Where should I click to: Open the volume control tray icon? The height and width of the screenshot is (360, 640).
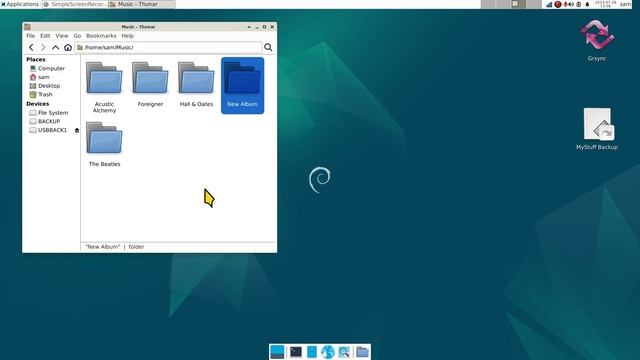[x=571, y=4]
